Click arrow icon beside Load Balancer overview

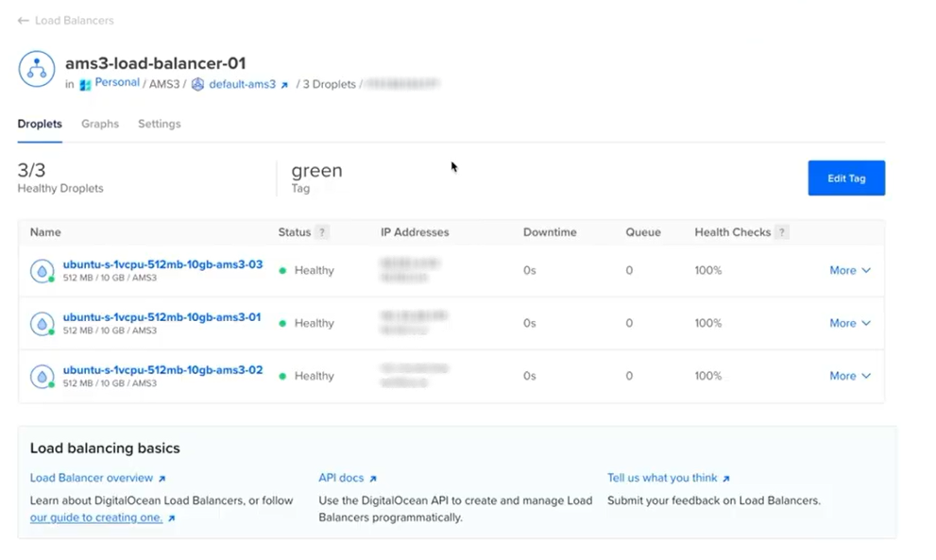162,479
